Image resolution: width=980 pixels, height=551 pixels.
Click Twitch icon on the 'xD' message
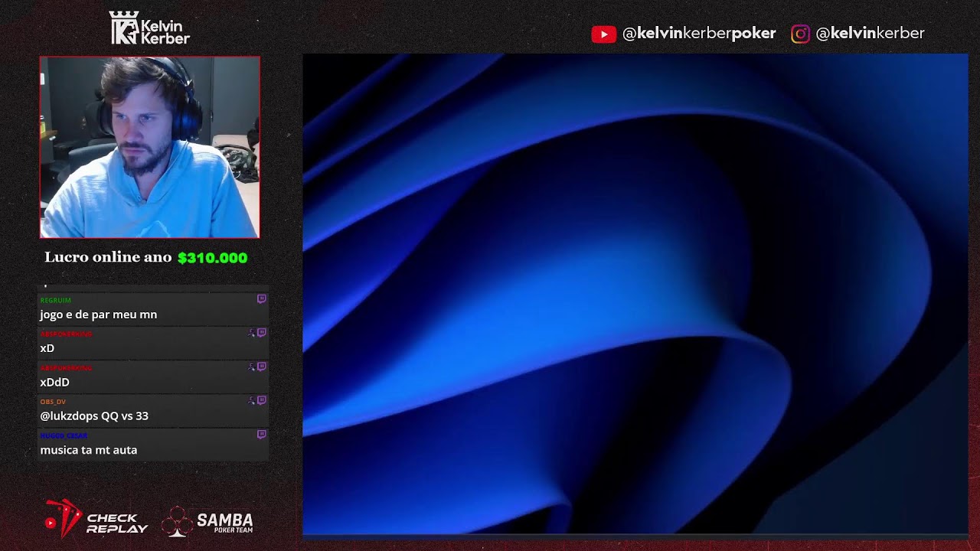[x=261, y=333]
